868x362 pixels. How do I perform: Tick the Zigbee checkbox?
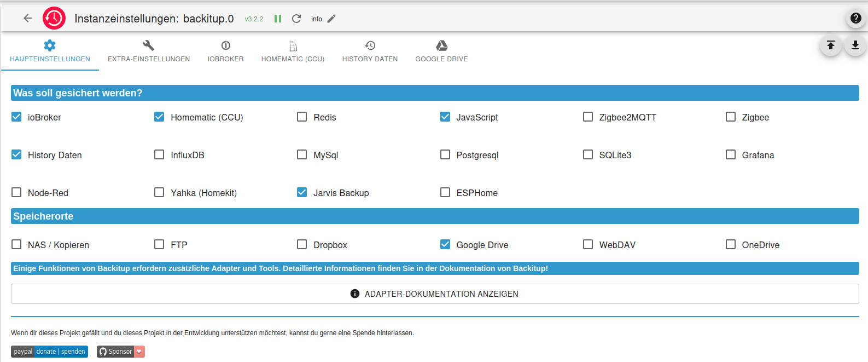click(x=731, y=117)
